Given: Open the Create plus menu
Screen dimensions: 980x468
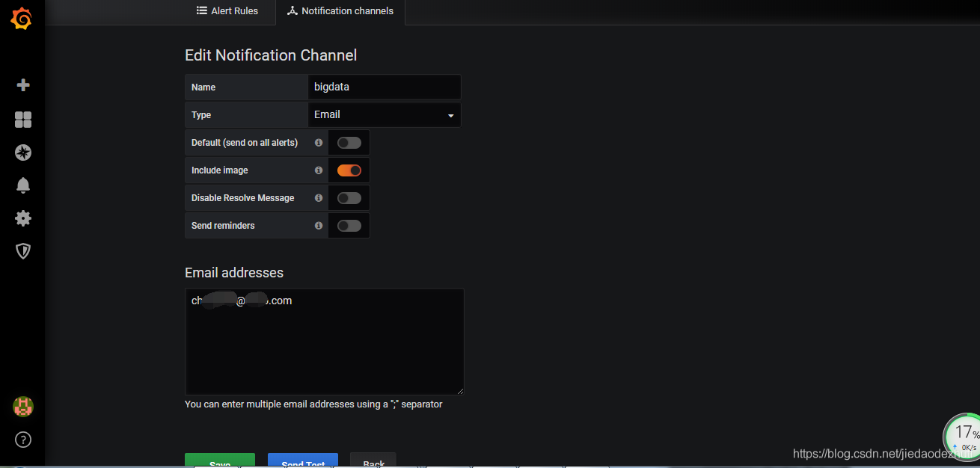Looking at the screenshot, I should (x=23, y=85).
